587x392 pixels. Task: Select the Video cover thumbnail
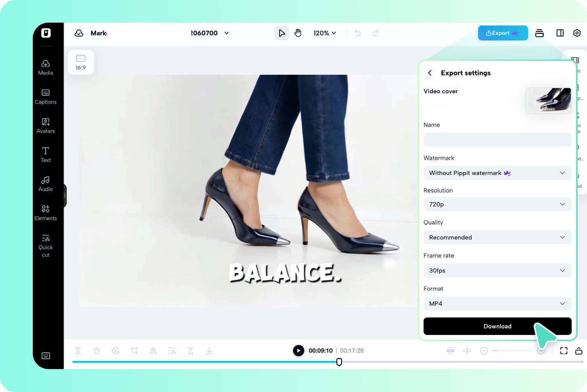[x=548, y=100]
